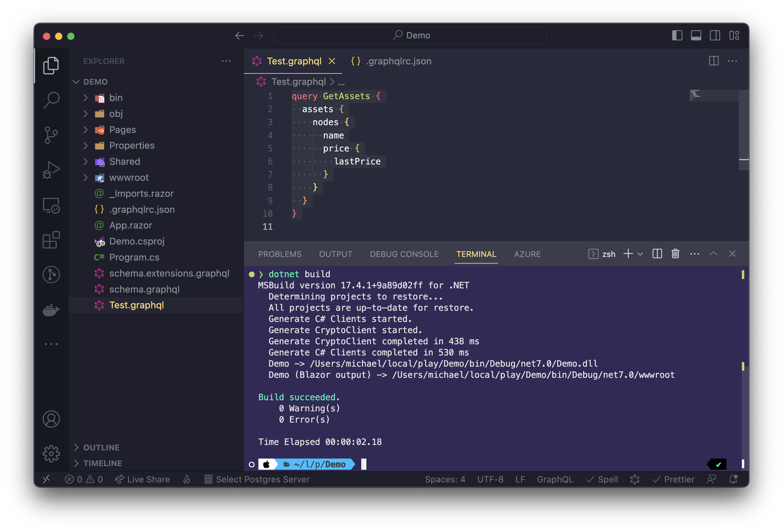
Task: Open the new terminal profile dropdown
Action: pos(640,254)
